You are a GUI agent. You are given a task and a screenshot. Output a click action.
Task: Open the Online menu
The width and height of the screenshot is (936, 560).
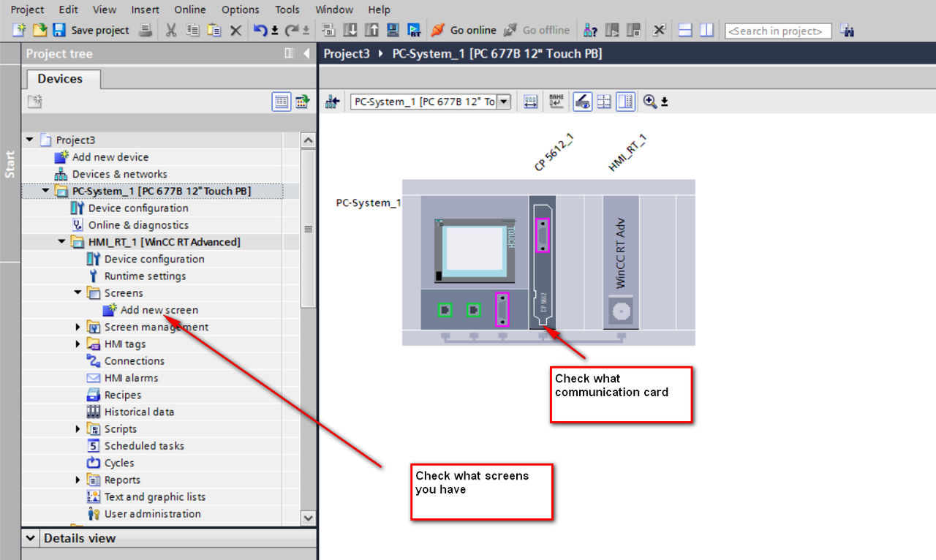point(189,10)
